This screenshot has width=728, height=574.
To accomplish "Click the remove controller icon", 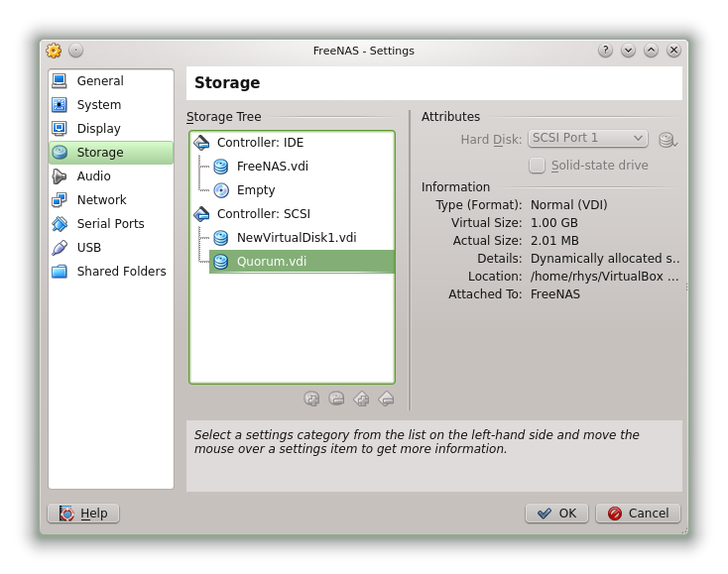I will [386, 399].
